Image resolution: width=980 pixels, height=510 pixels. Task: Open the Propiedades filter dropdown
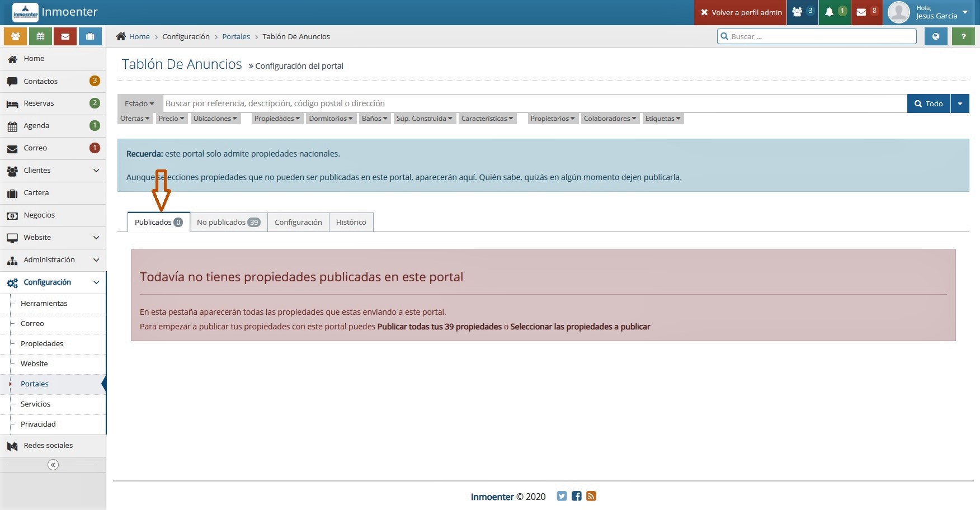[277, 119]
